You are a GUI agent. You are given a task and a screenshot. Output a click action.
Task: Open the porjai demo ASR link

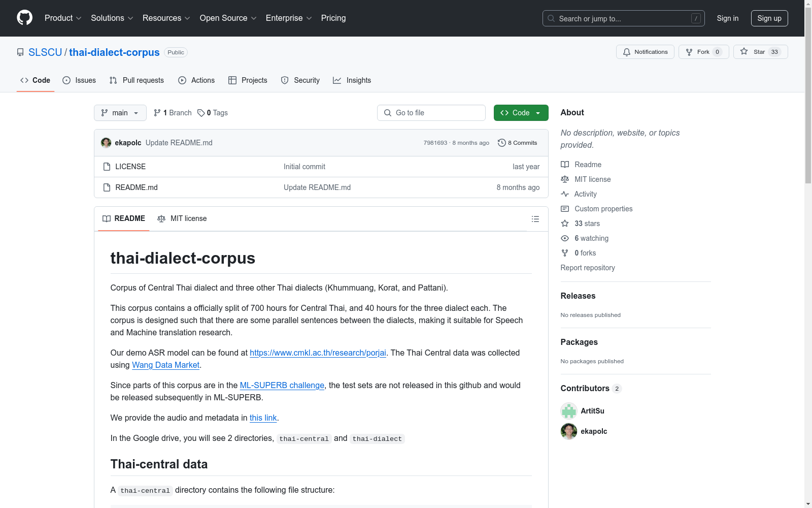318,353
